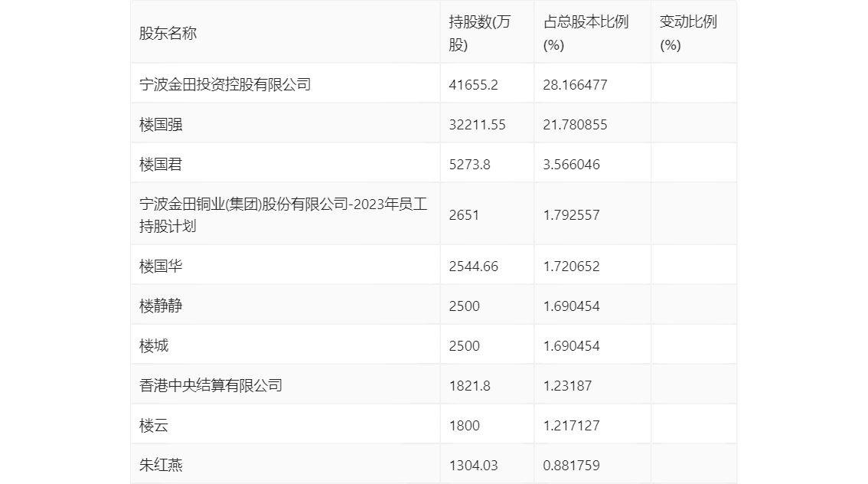Select the percentage 3.566046
This screenshot has width=868, height=484.
click(571, 165)
